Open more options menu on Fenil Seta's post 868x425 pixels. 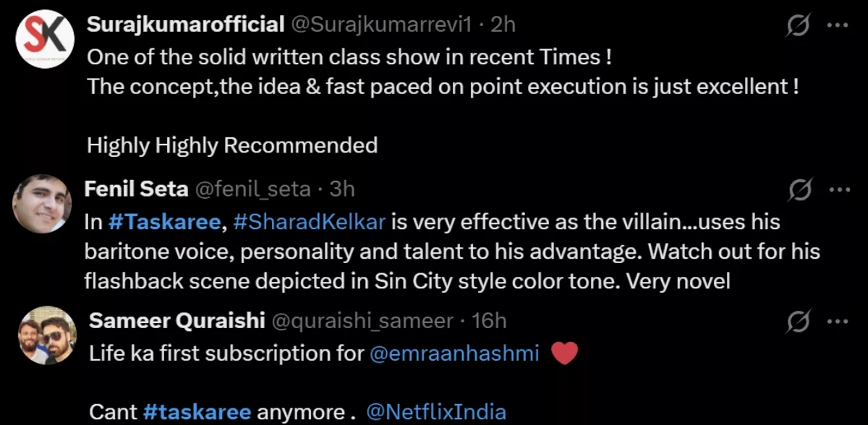click(x=837, y=190)
